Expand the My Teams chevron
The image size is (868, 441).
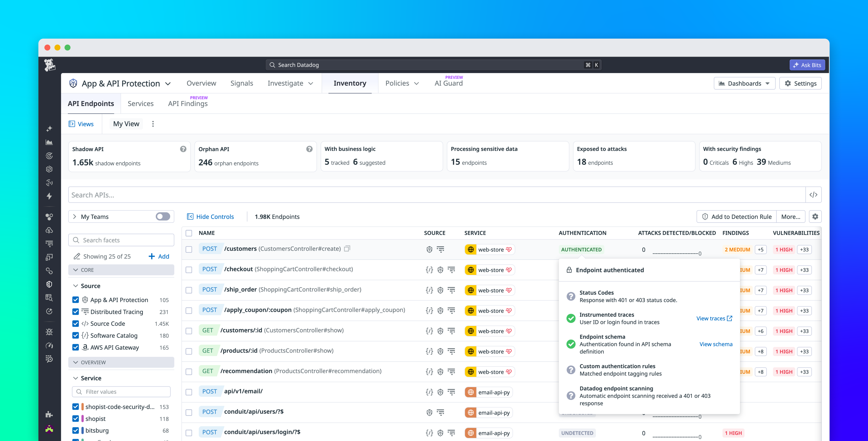(74, 216)
